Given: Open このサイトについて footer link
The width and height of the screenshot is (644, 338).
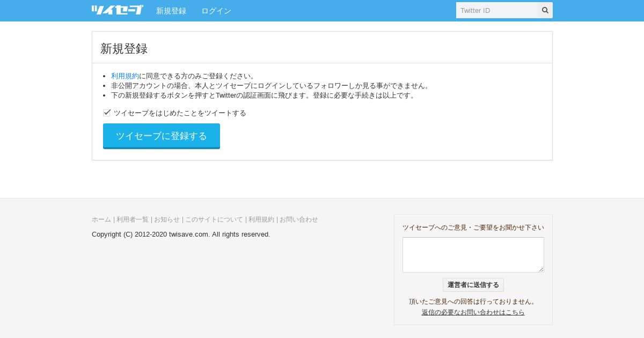Looking at the screenshot, I should (214, 219).
